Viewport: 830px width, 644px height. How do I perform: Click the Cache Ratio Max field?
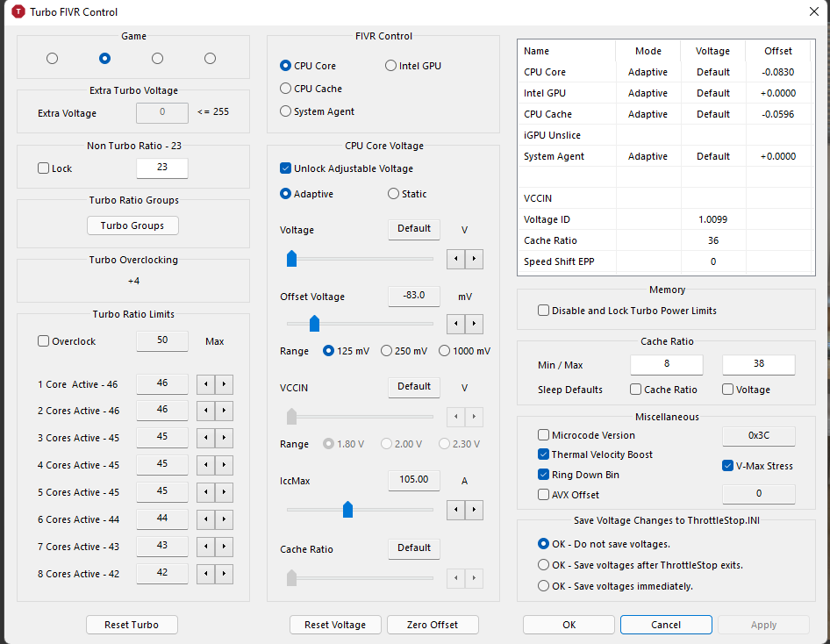pyautogui.click(x=759, y=364)
